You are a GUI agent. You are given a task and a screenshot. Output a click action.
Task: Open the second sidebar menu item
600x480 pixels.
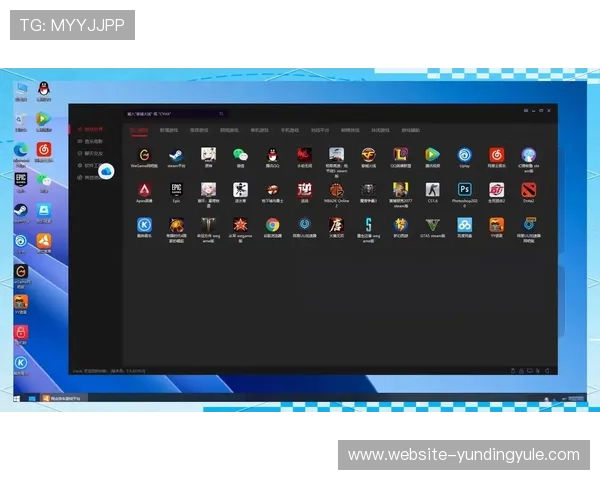point(92,142)
